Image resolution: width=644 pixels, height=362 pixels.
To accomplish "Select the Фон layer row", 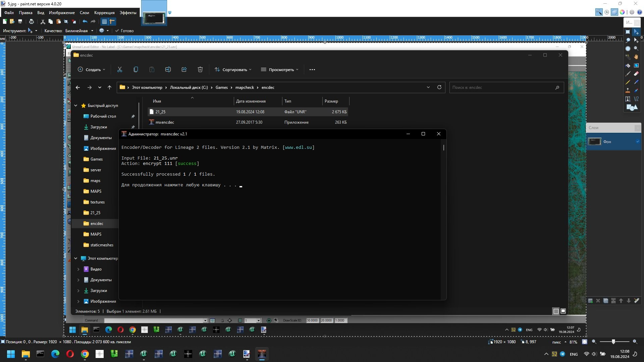I will tap(614, 141).
